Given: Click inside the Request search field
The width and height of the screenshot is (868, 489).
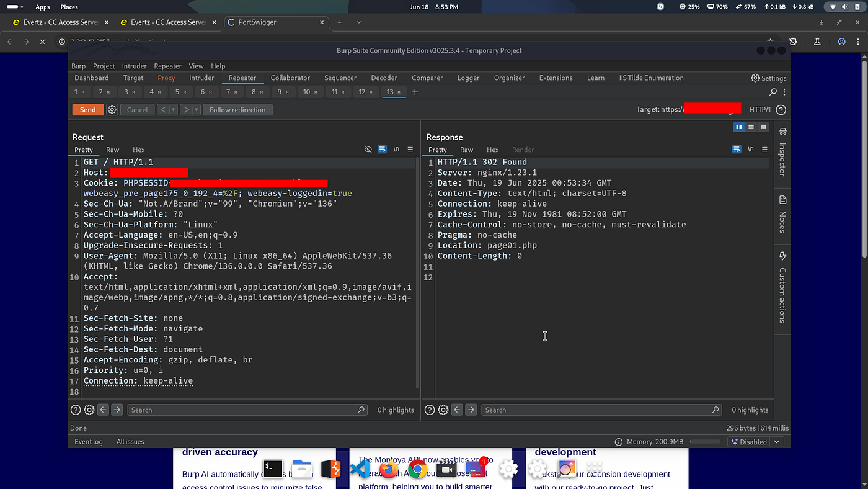Looking at the screenshot, I should coord(247,410).
